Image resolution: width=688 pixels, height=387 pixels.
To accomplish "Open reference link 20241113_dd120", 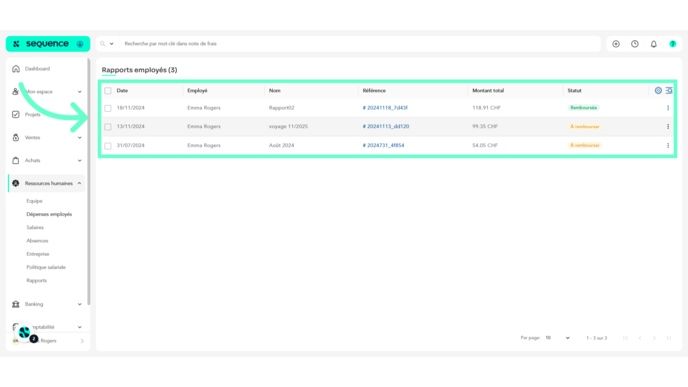I will pos(386,126).
